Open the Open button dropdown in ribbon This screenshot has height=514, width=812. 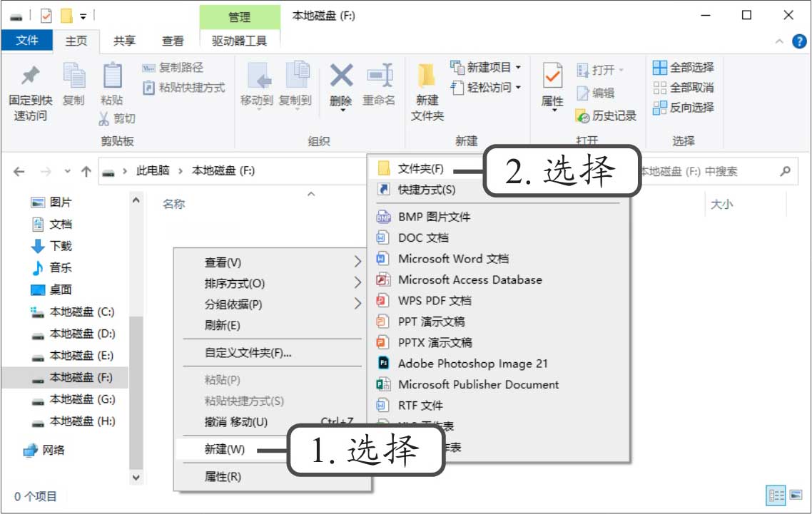click(x=621, y=70)
